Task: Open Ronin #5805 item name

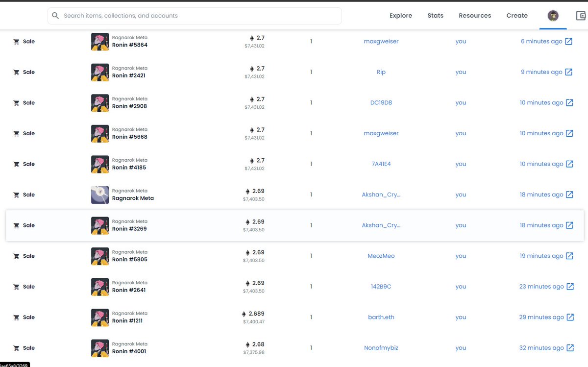Action: coord(130,259)
